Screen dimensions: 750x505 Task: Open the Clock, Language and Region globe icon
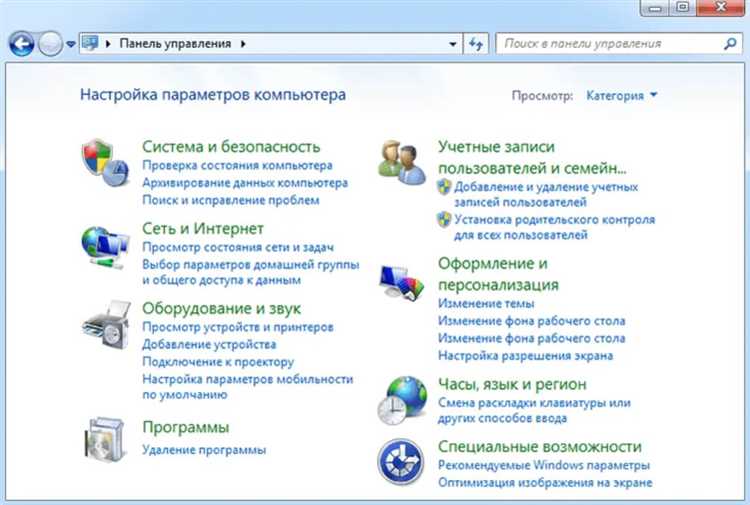(402, 401)
